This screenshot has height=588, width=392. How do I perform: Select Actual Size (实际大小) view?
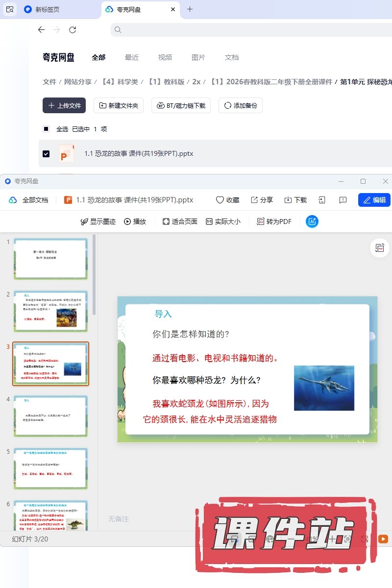[223, 221]
